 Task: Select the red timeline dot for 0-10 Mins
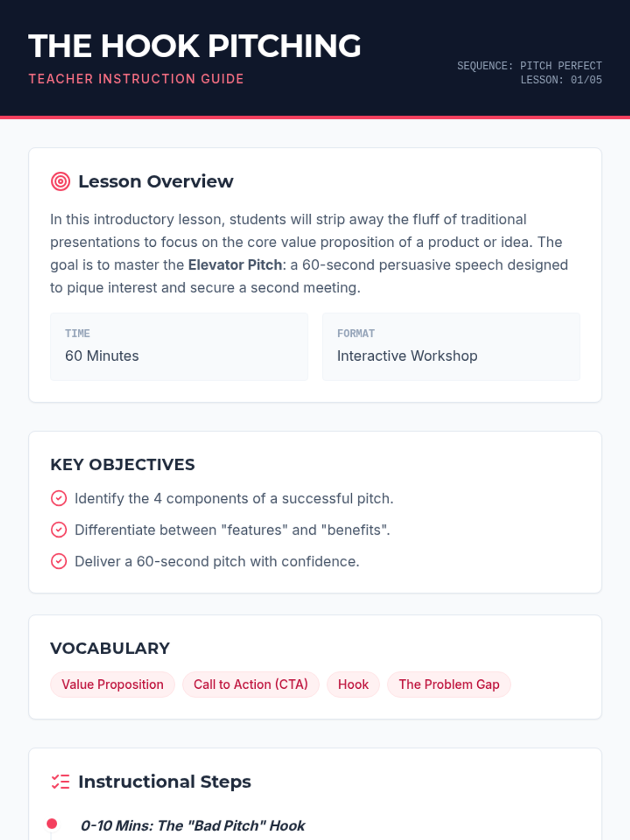tap(51, 824)
